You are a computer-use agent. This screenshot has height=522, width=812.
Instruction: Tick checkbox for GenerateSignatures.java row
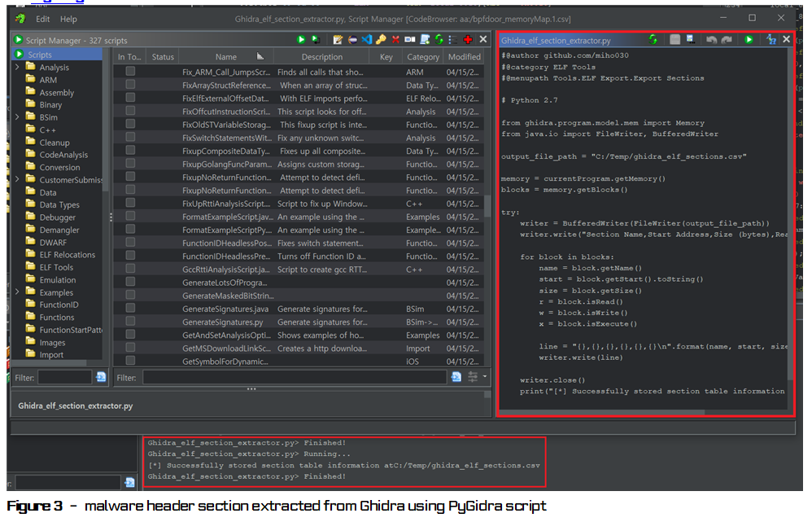[x=130, y=308]
